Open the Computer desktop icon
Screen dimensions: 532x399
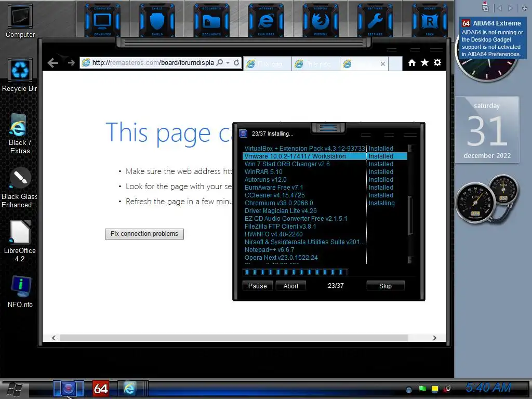pos(20,21)
